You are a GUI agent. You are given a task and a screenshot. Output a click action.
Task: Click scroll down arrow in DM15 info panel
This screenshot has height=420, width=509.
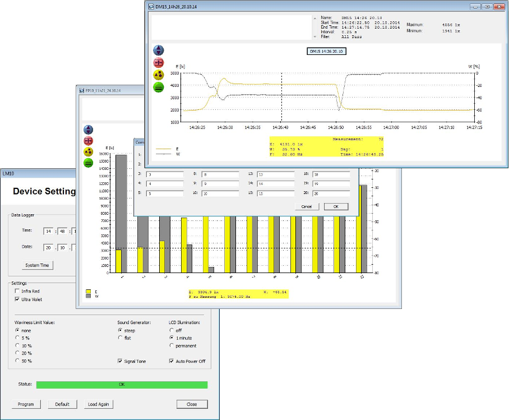(315, 36)
